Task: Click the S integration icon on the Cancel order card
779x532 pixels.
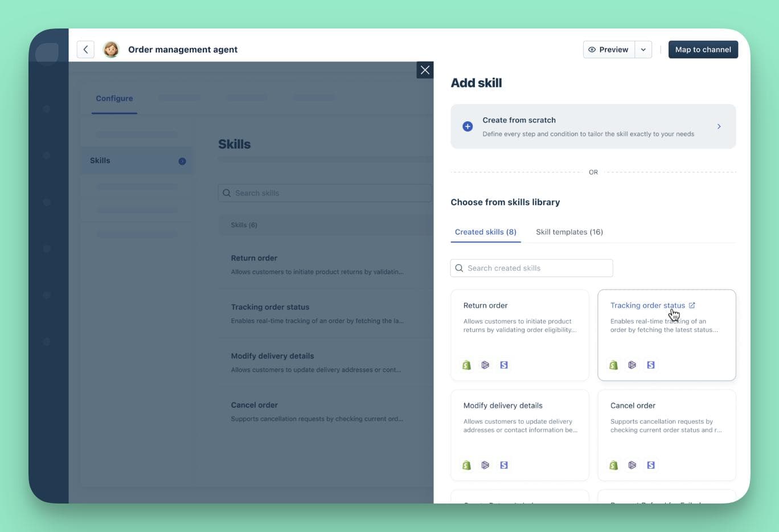Action: click(x=650, y=465)
